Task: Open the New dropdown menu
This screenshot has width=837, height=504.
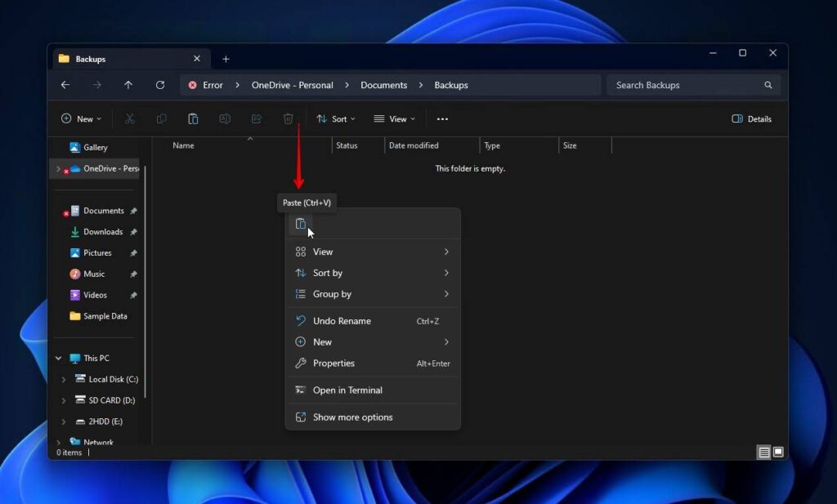Action: coord(81,118)
